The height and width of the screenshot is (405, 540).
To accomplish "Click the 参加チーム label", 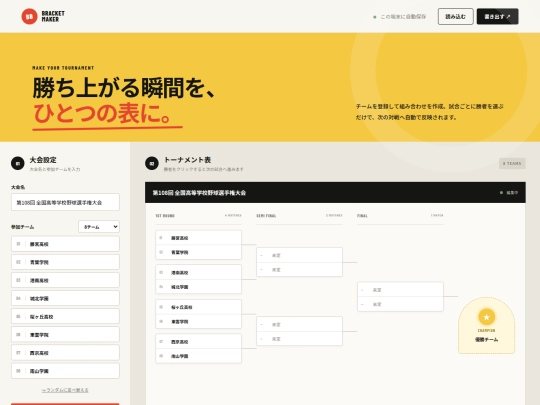I will [x=22, y=227].
